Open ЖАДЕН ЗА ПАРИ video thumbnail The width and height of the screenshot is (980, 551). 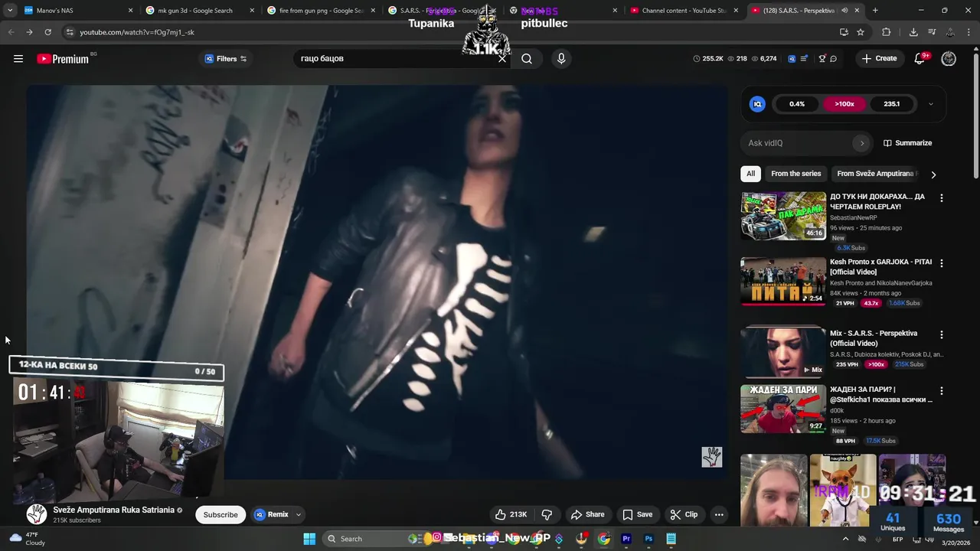[783, 409]
